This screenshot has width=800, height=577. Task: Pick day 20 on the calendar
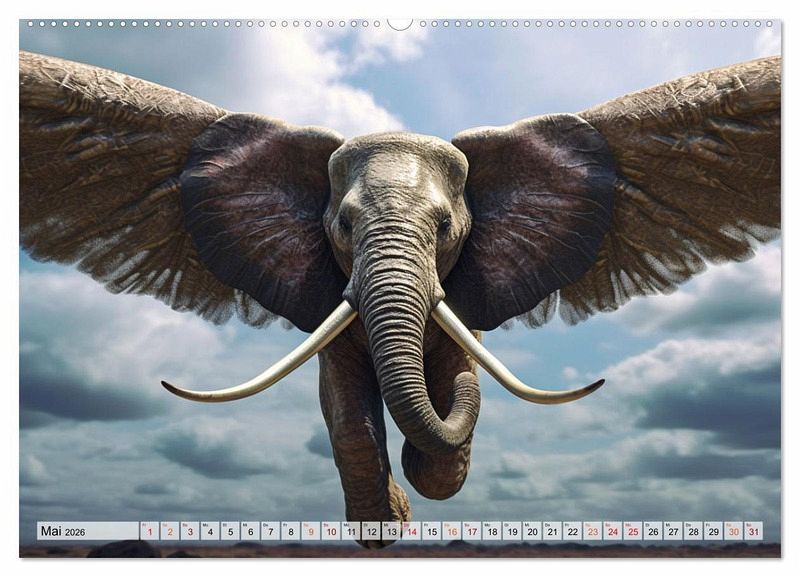pyautogui.click(x=532, y=531)
